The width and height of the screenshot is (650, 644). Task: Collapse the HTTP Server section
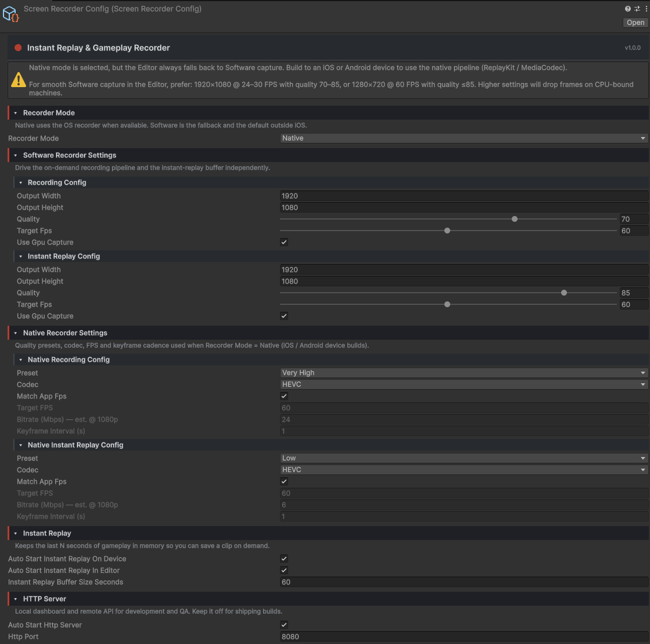click(x=16, y=599)
